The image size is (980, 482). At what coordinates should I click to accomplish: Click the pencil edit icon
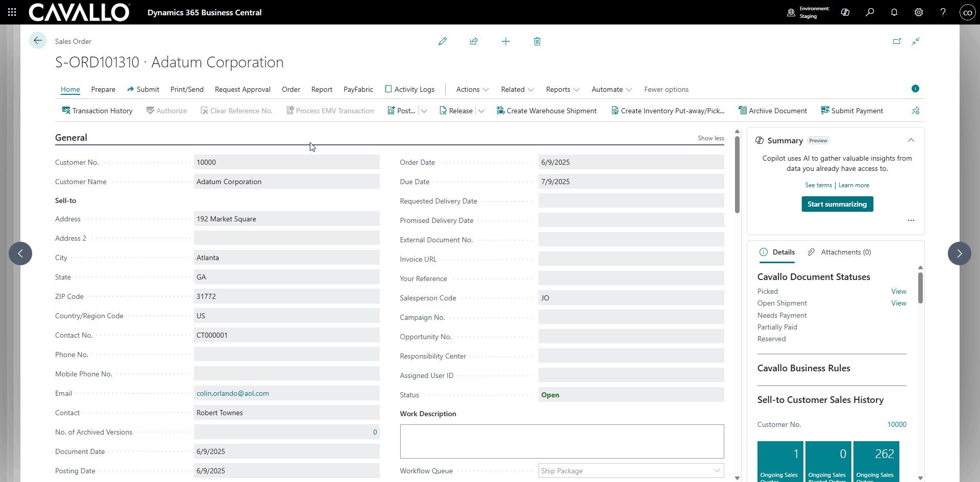(x=443, y=41)
